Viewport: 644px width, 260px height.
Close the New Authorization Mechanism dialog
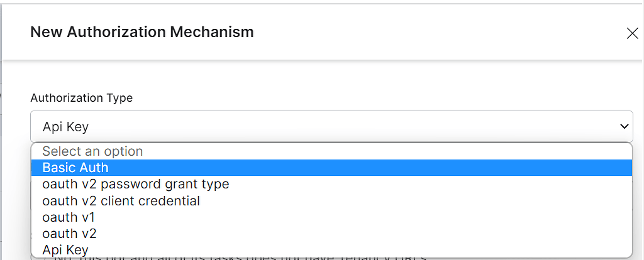click(x=632, y=33)
